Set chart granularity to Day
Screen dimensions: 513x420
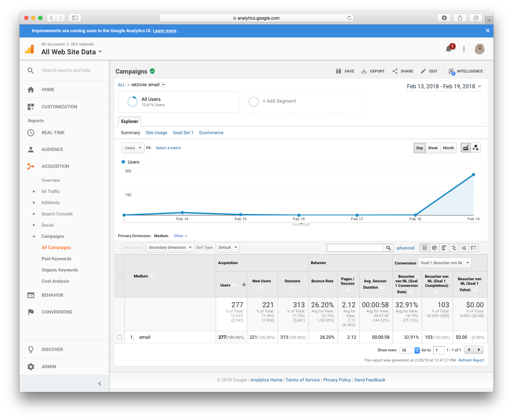[x=420, y=148]
